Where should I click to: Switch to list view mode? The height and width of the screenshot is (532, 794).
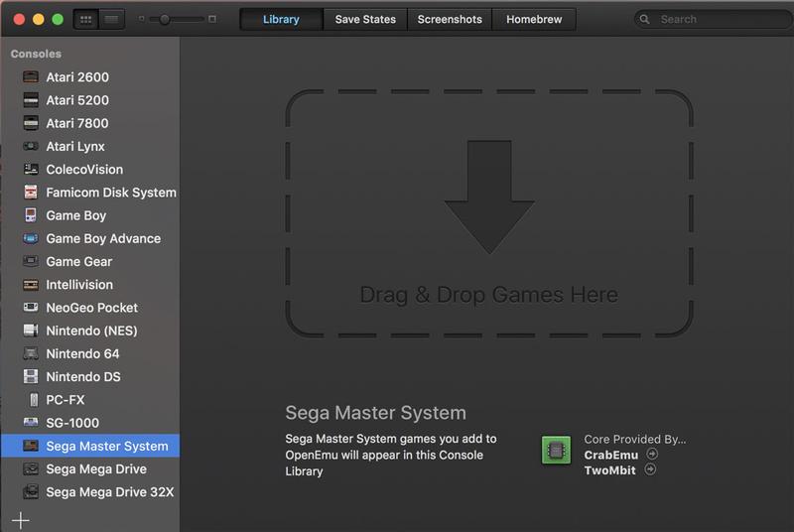(111, 20)
